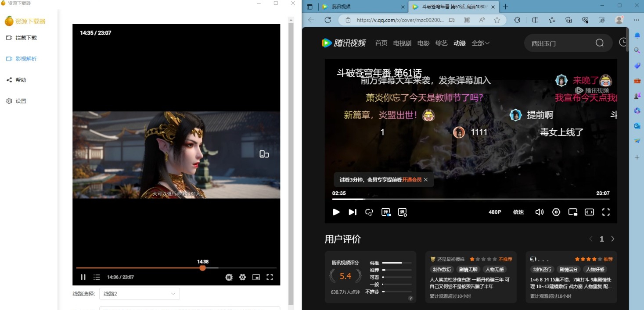Enable picture-in-picture in downloader player
The height and width of the screenshot is (310, 644).
point(256,277)
